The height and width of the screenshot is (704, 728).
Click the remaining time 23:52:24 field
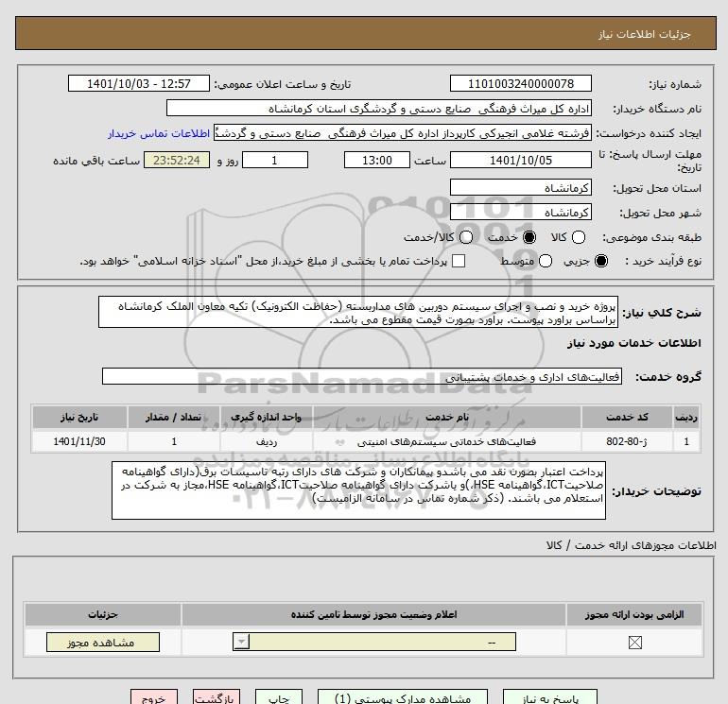[177, 160]
